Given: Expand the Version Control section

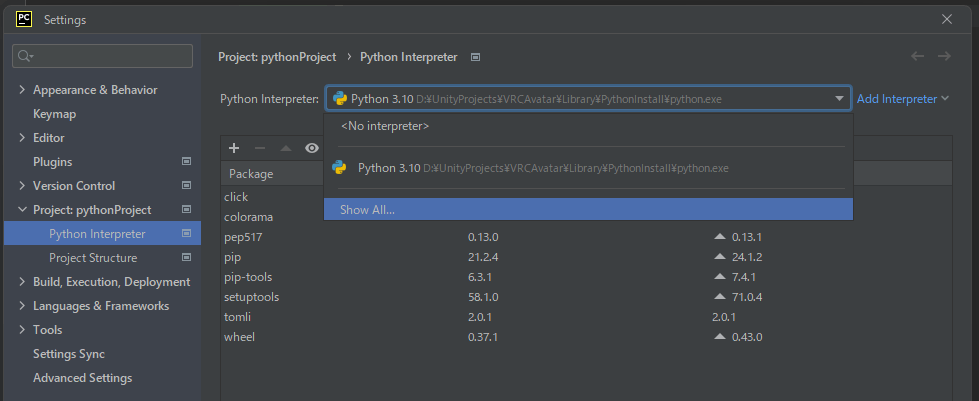Looking at the screenshot, I should 22,186.
